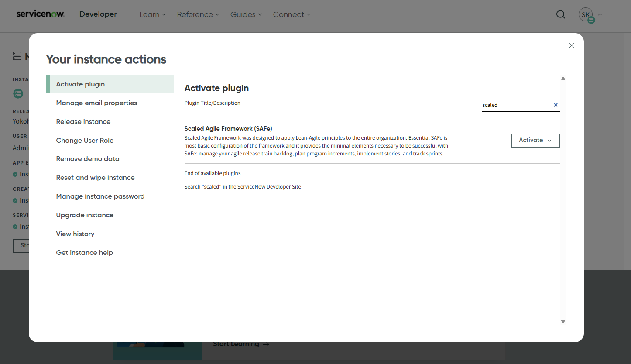Open View history from sidebar
The height and width of the screenshot is (364, 631).
pos(75,234)
